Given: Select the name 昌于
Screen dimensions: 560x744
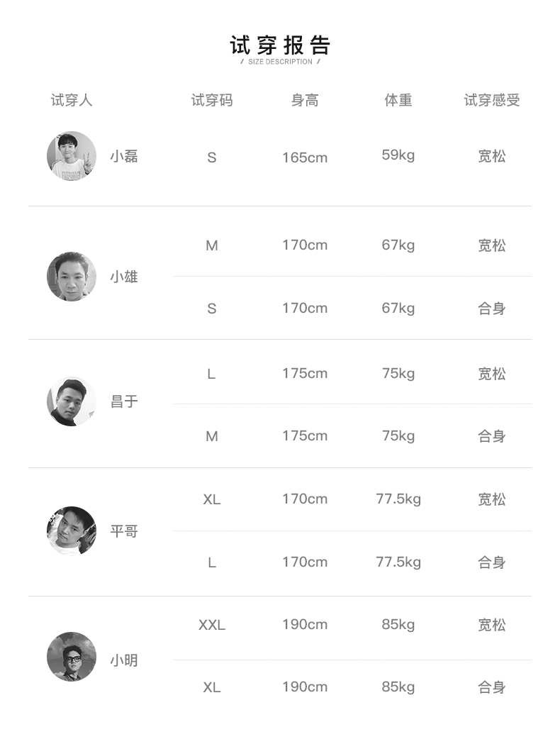Looking at the screenshot, I should click(124, 401).
